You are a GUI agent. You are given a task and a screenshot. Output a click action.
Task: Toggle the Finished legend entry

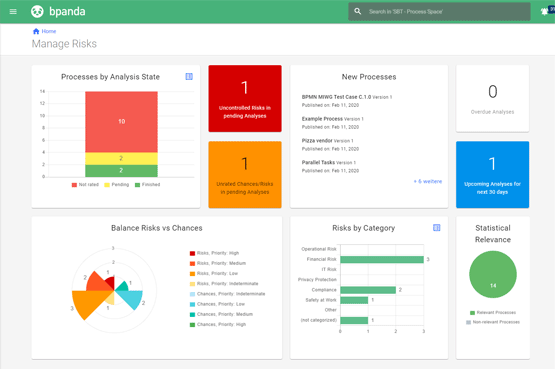(148, 185)
